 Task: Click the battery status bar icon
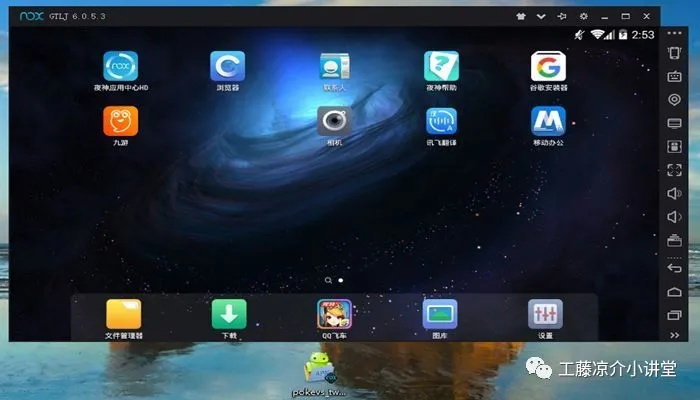pos(623,35)
